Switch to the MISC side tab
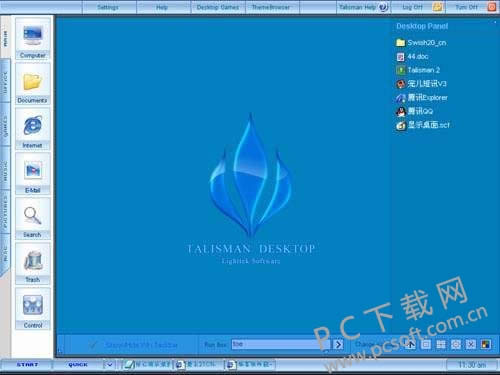Viewport: 500px width, 375px height. [x=6, y=254]
